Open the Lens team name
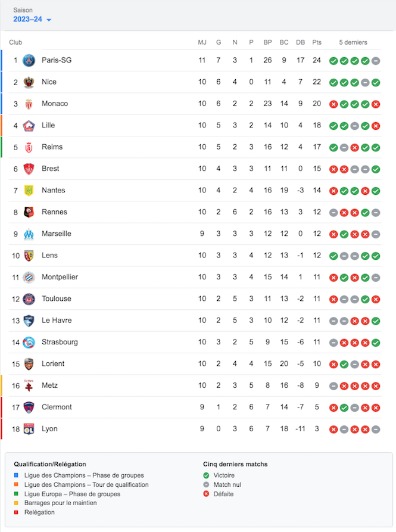The width and height of the screenshot is (396, 532). (x=49, y=255)
